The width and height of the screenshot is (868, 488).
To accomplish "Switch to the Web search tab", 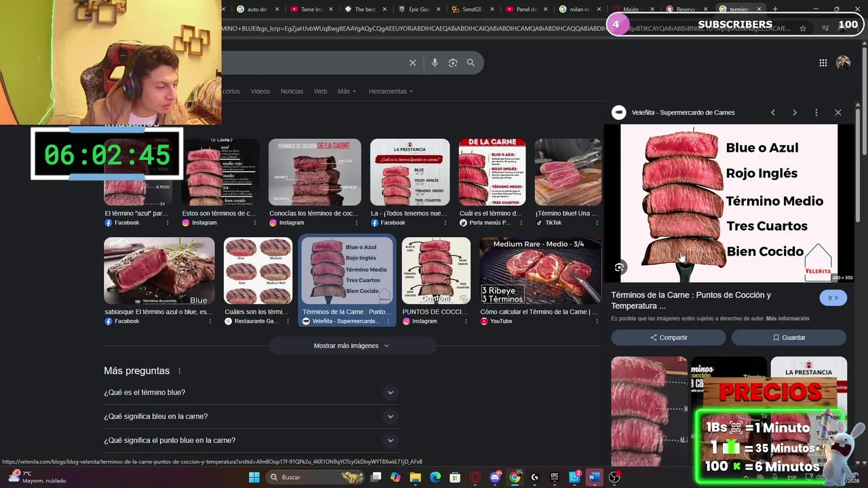I will [320, 91].
